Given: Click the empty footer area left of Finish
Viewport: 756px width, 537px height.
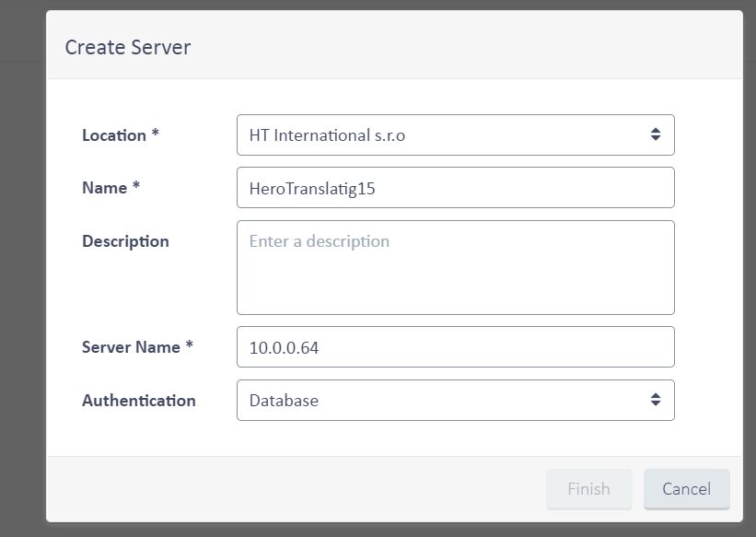Looking at the screenshot, I should pos(297,489).
